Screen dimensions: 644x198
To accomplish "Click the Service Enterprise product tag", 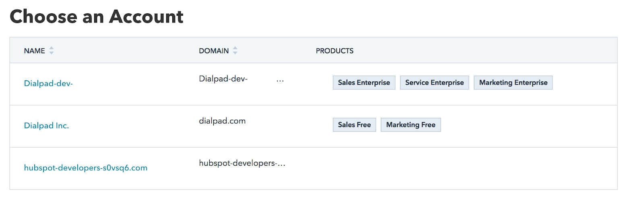I will tap(434, 82).
